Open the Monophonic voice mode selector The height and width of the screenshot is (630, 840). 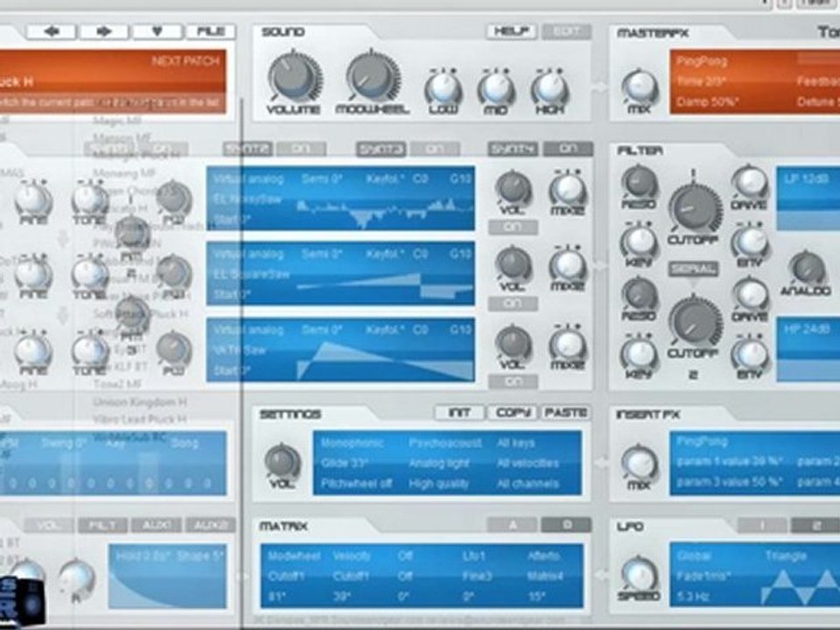pyautogui.click(x=352, y=443)
